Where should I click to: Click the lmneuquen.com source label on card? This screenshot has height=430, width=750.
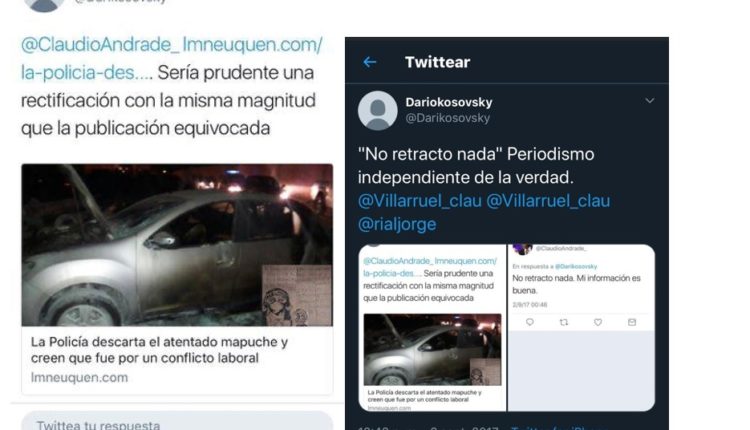[79, 377]
